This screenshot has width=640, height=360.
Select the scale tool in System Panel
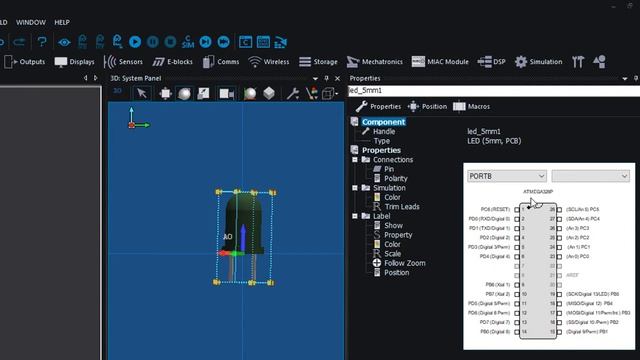(203, 93)
